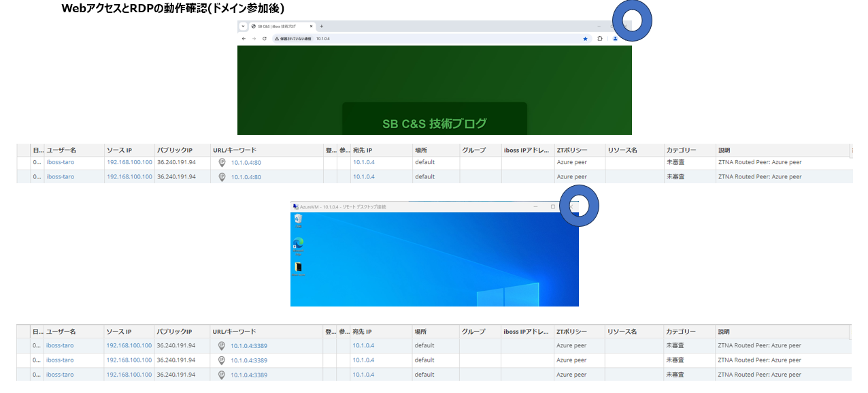Viewport: 868px width, 393px height.
Task: Open iboss-taro link in first port 3389 row
Action: [60, 345]
